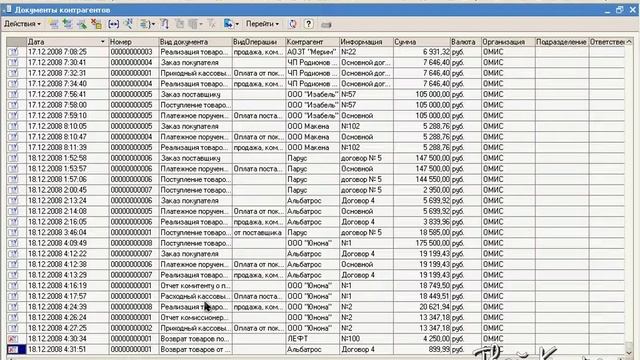Click the disable filter icon
Viewport: 640px width, 360px height.
[211, 24]
